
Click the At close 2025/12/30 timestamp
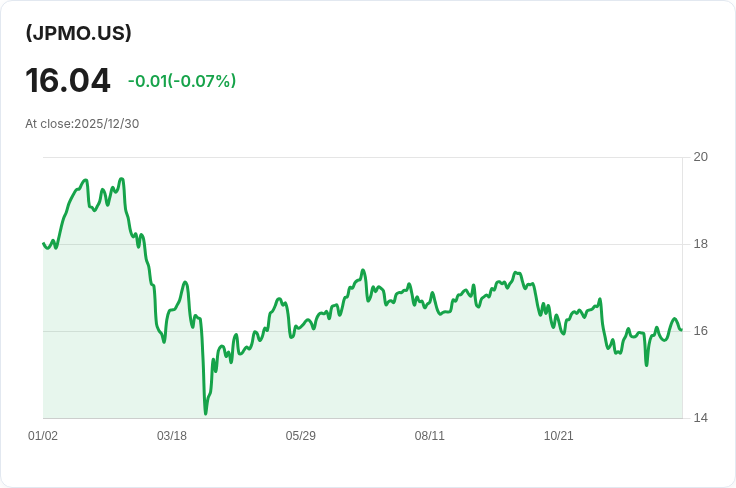point(82,124)
